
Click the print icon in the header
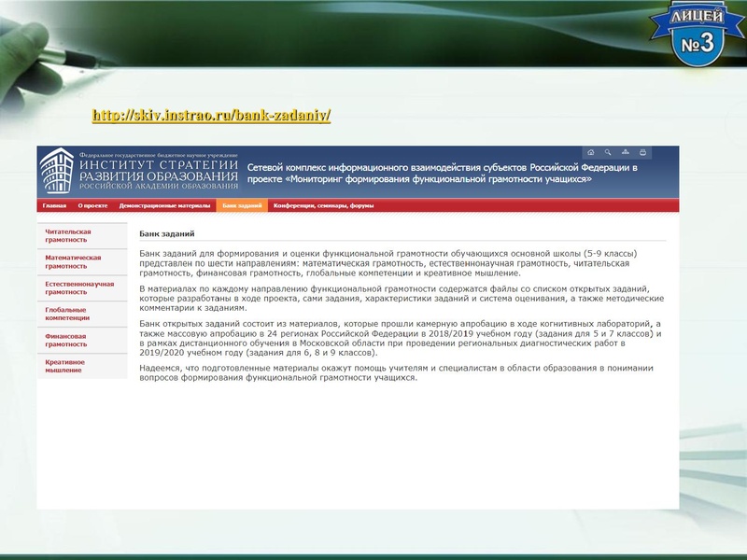pyautogui.click(x=642, y=152)
